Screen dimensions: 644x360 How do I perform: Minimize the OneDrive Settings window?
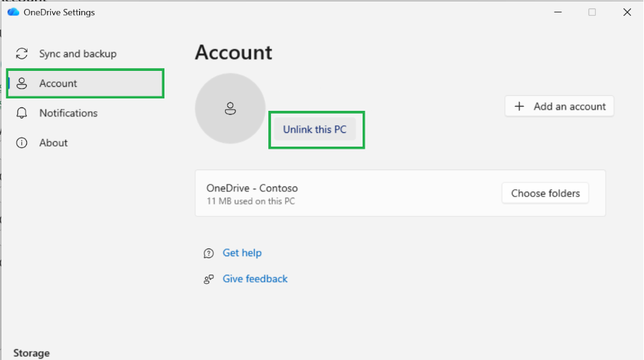coord(558,12)
